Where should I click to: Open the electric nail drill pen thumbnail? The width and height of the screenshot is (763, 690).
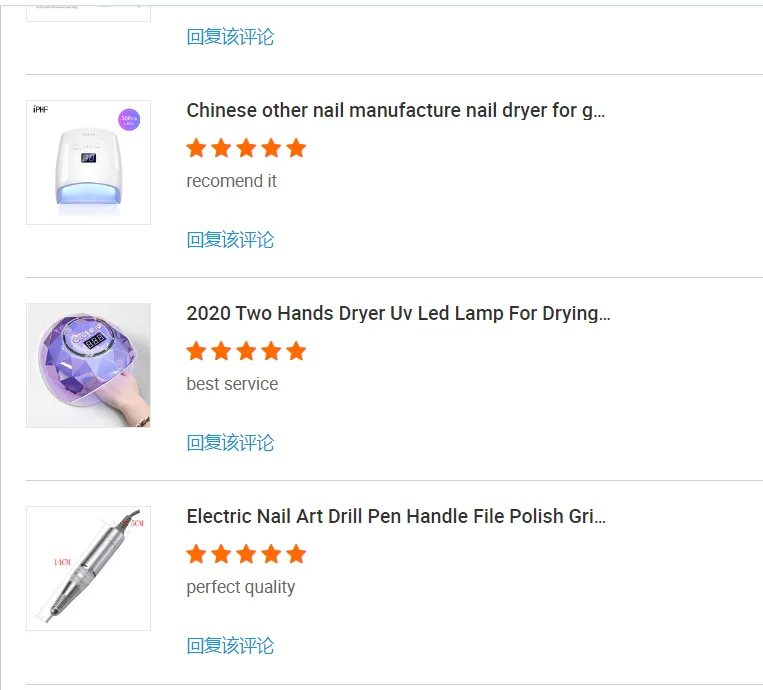(88, 568)
